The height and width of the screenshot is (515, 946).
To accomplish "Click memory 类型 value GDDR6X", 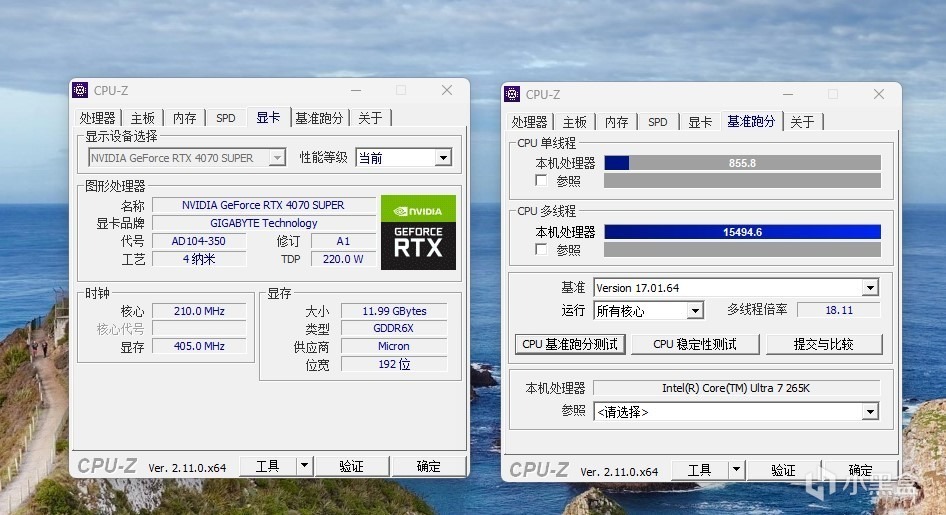I will (x=394, y=328).
